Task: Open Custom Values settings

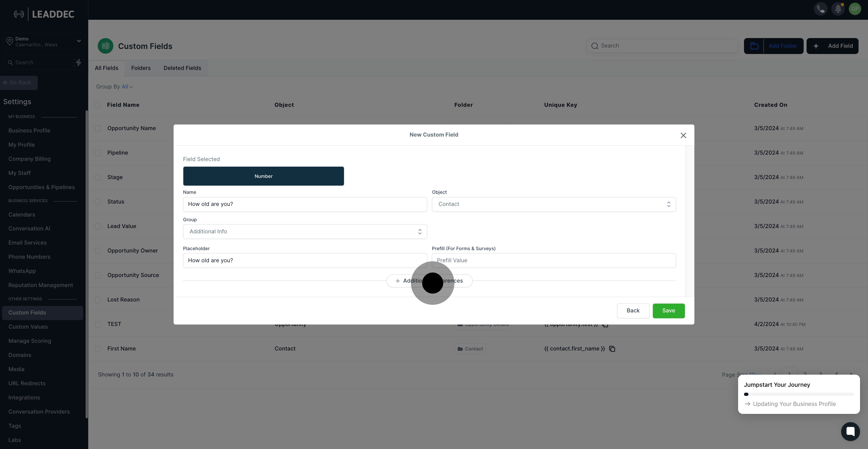Action: (x=28, y=327)
